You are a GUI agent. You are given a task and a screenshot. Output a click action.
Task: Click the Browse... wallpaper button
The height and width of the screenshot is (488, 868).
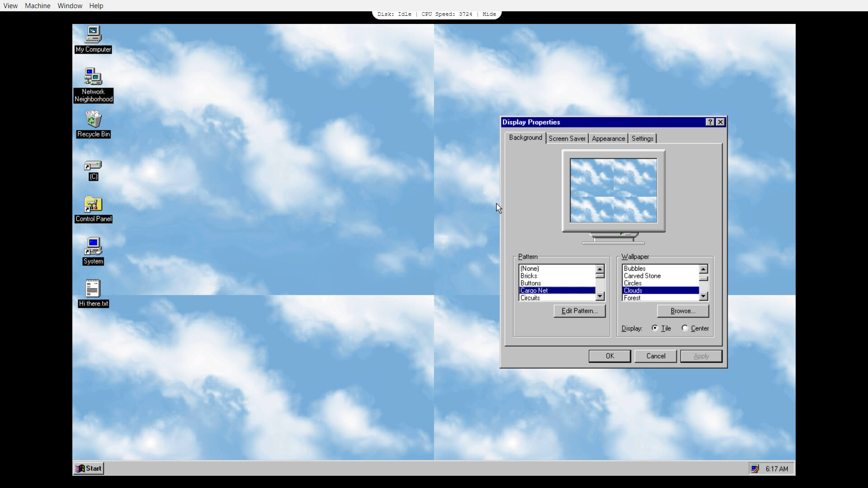[683, 311]
